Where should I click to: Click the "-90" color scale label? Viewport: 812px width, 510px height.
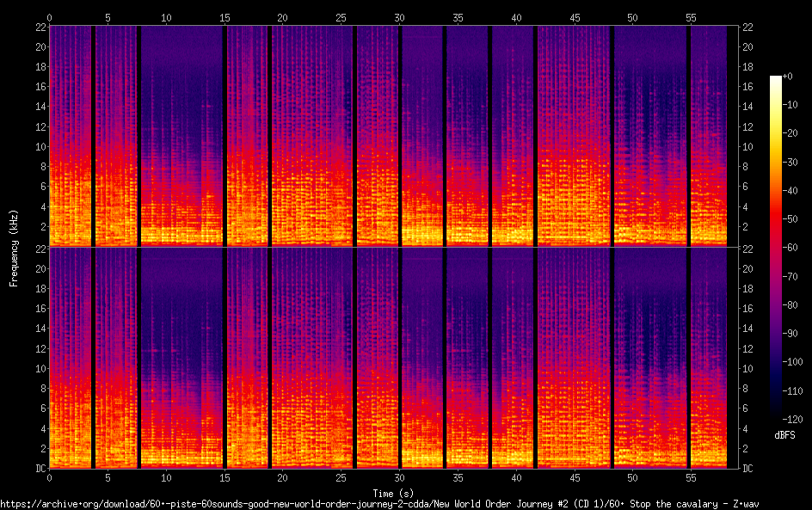click(790, 334)
